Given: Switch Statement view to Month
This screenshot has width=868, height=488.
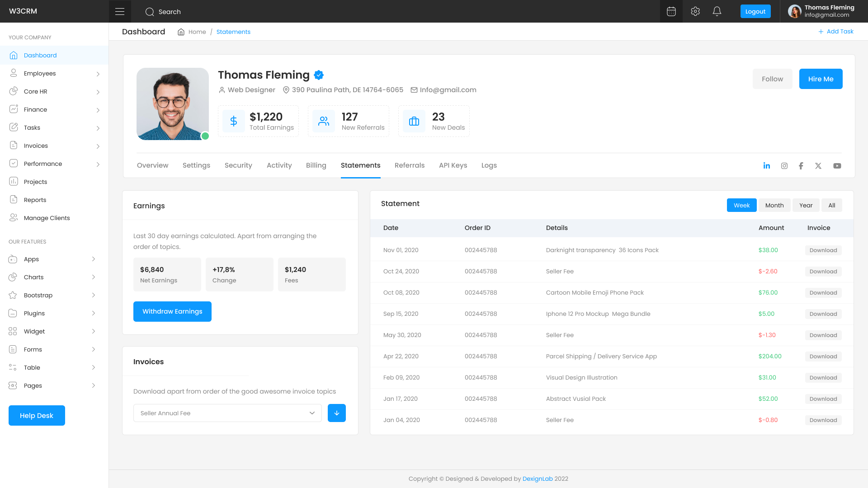Looking at the screenshot, I should [x=774, y=205].
